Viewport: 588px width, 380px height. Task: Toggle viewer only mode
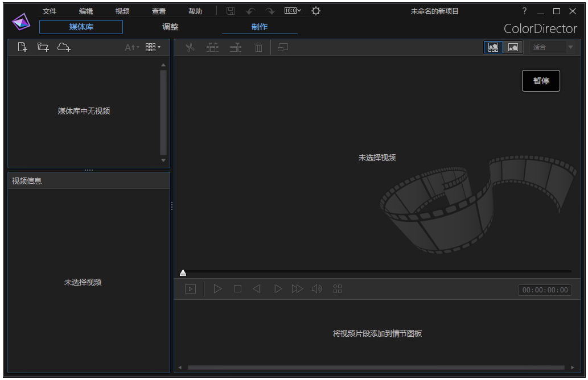coord(513,47)
